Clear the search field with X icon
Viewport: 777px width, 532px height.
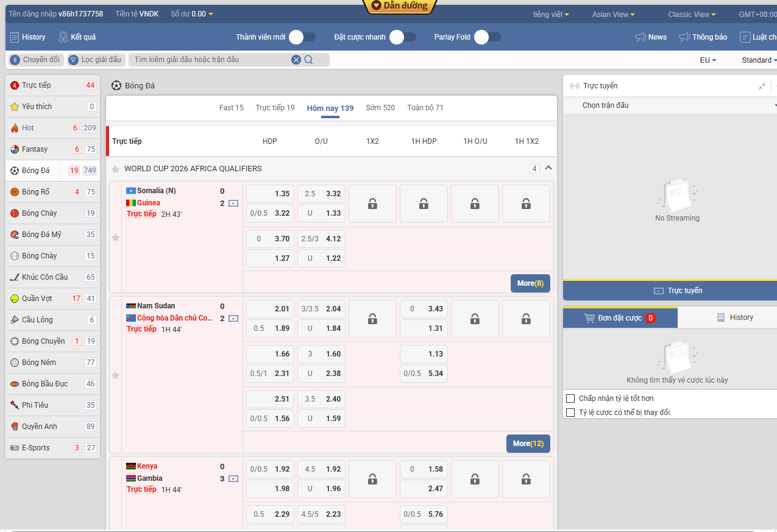point(296,60)
